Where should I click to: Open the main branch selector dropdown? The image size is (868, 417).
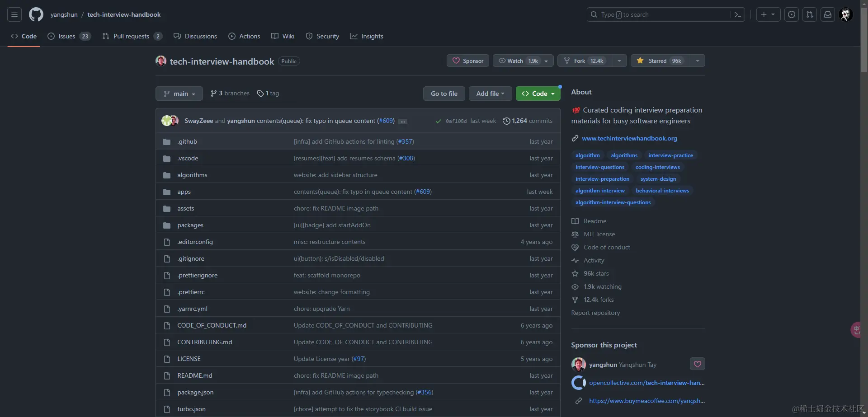pos(179,94)
